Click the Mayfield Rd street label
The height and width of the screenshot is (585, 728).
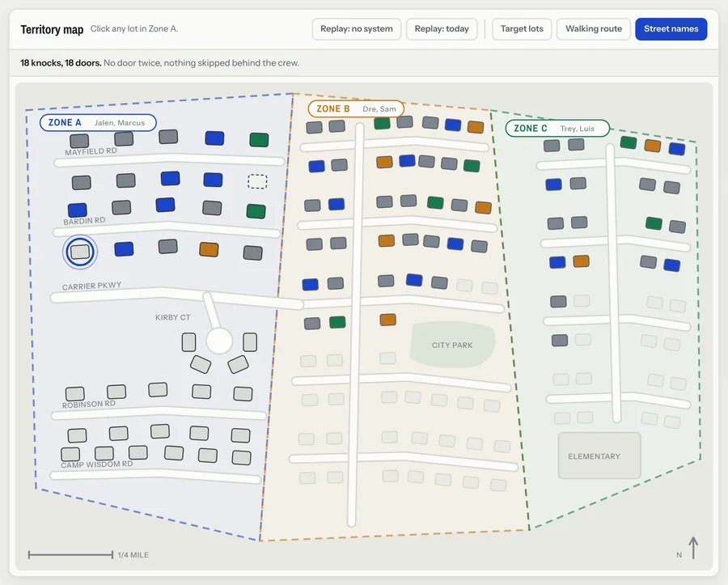(91, 152)
